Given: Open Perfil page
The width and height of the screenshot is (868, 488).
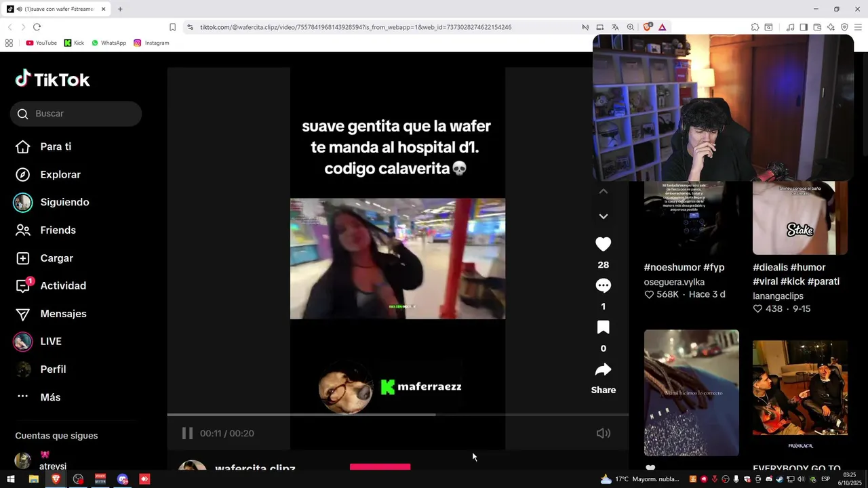Looking at the screenshot, I should pos(53,369).
